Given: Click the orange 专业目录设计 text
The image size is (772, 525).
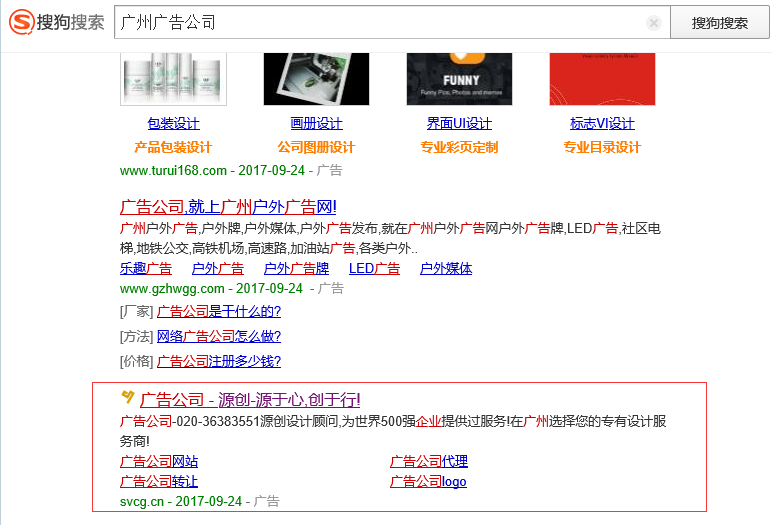Looking at the screenshot, I should [x=602, y=147].
